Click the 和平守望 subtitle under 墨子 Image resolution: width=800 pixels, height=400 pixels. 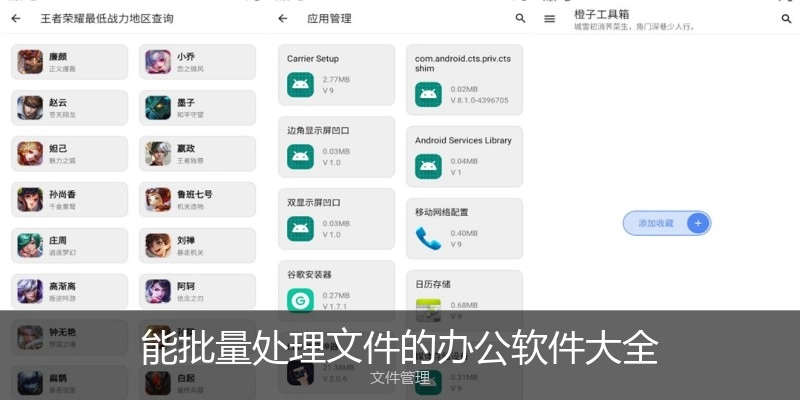190,115
